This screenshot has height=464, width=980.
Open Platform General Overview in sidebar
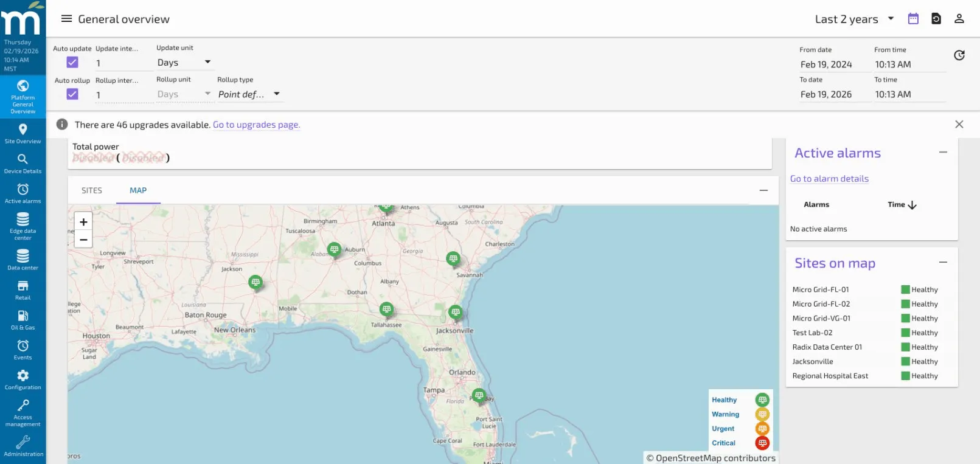(23, 97)
